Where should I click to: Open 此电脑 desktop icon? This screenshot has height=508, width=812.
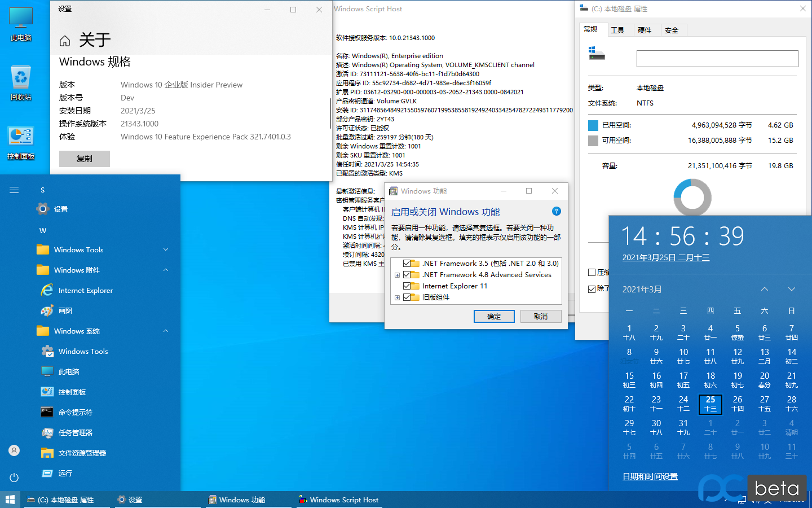click(x=21, y=24)
